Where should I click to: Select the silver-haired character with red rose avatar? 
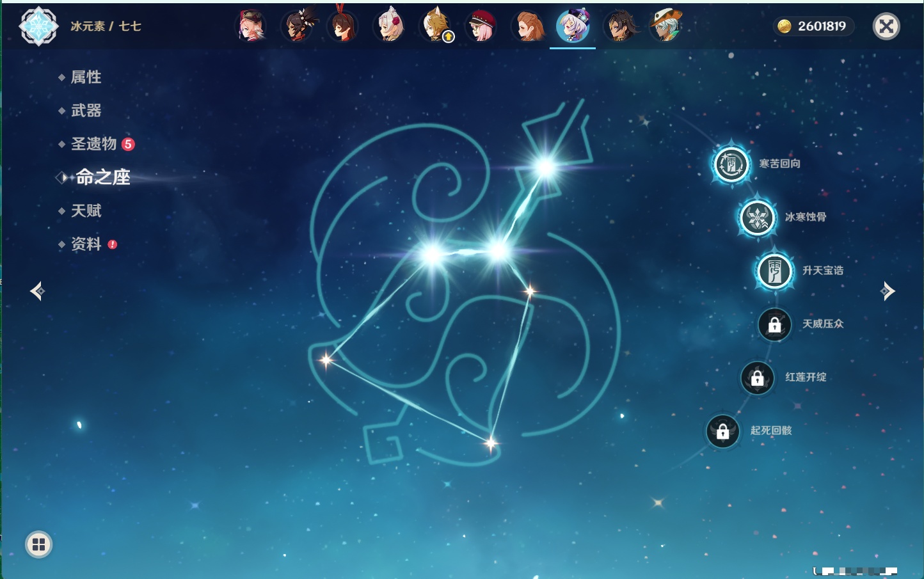(389, 26)
